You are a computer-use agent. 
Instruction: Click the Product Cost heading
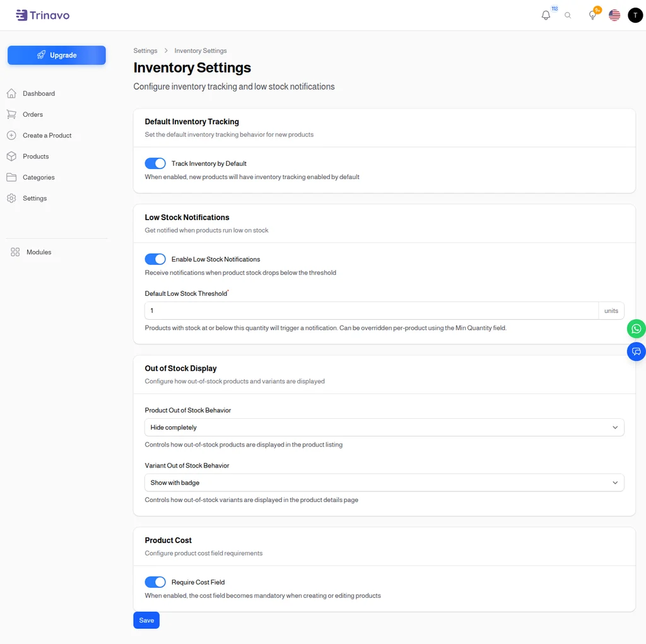(x=168, y=540)
